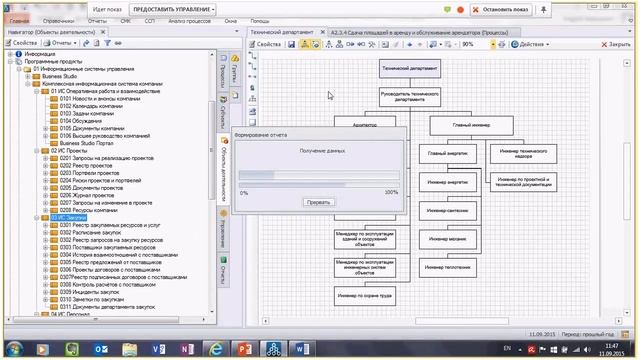Open Свойства in the Navigator toolbar
This screenshot has width=640, height=360.
coord(21,43)
